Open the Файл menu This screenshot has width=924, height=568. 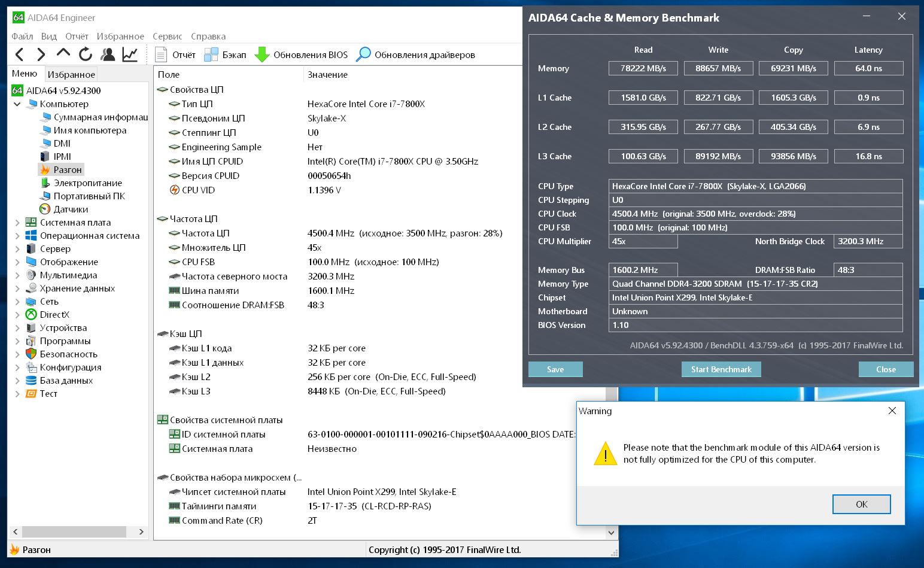23,37
